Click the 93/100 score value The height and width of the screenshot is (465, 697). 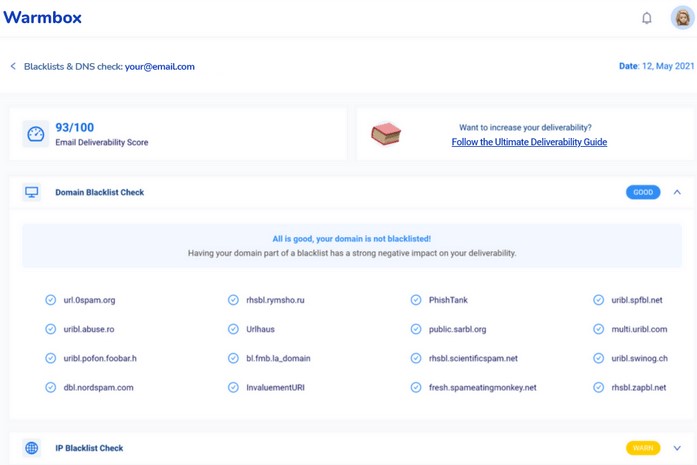pyautogui.click(x=75, y=128)
